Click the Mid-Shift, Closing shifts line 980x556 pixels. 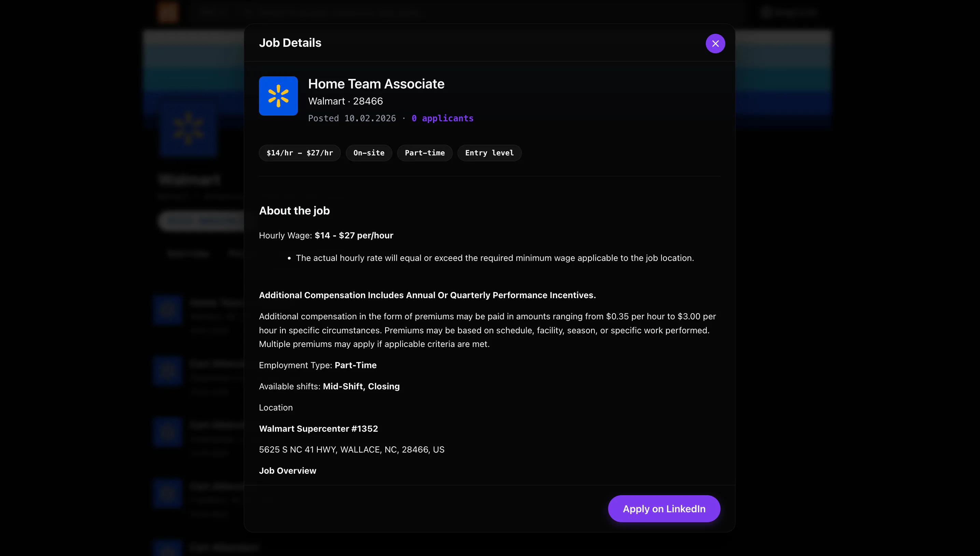(329, 387)
